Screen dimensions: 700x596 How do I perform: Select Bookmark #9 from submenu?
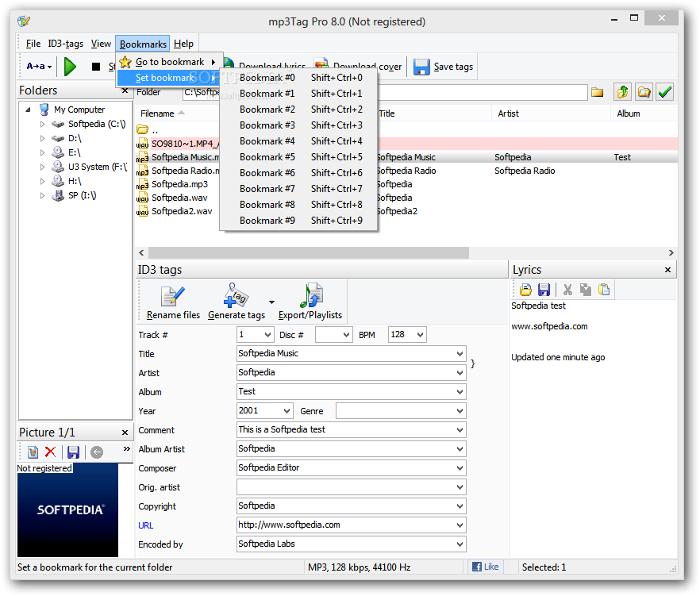[300, 221]
